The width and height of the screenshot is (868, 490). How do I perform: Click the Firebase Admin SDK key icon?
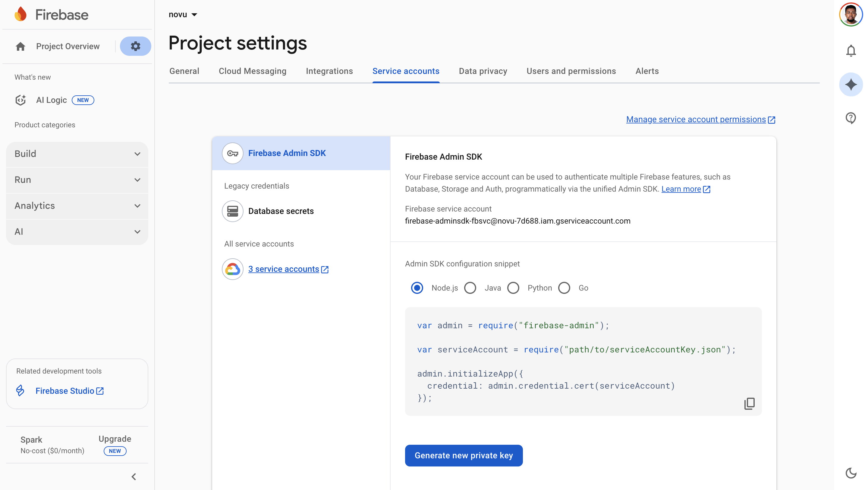tap(232, 153)
